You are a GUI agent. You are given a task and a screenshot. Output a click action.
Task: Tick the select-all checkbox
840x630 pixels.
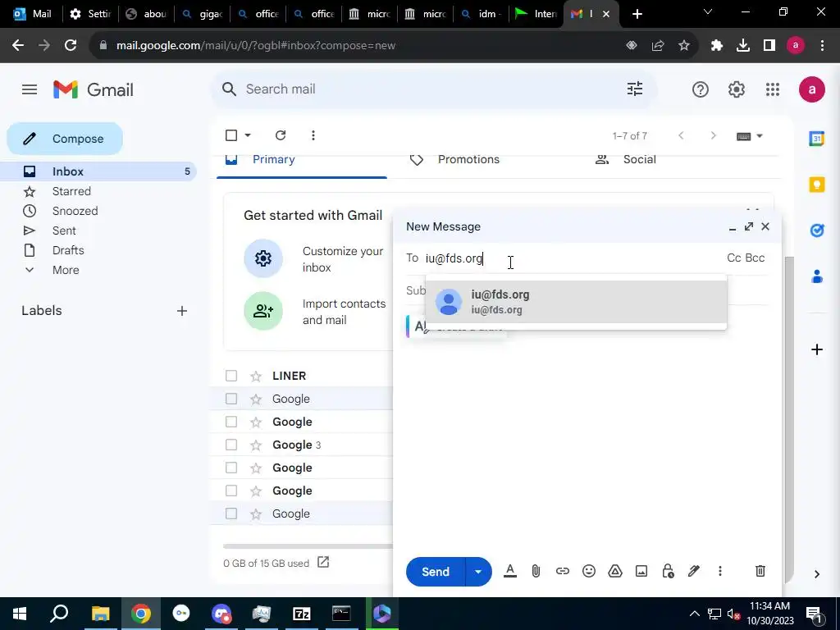[x=231, y=135]
